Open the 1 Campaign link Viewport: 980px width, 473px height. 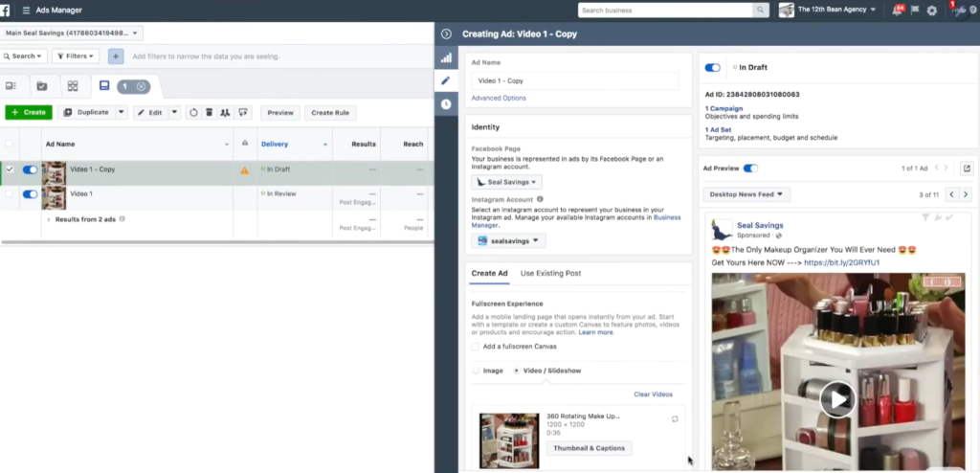(724, 109)
